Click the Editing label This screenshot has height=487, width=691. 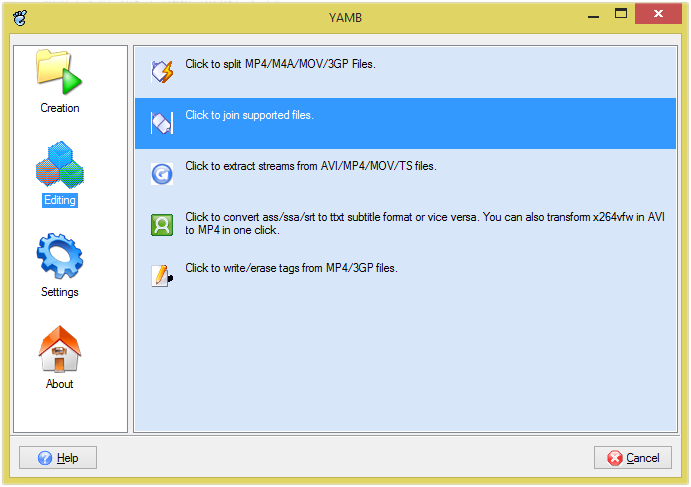(x=60, y=200)
